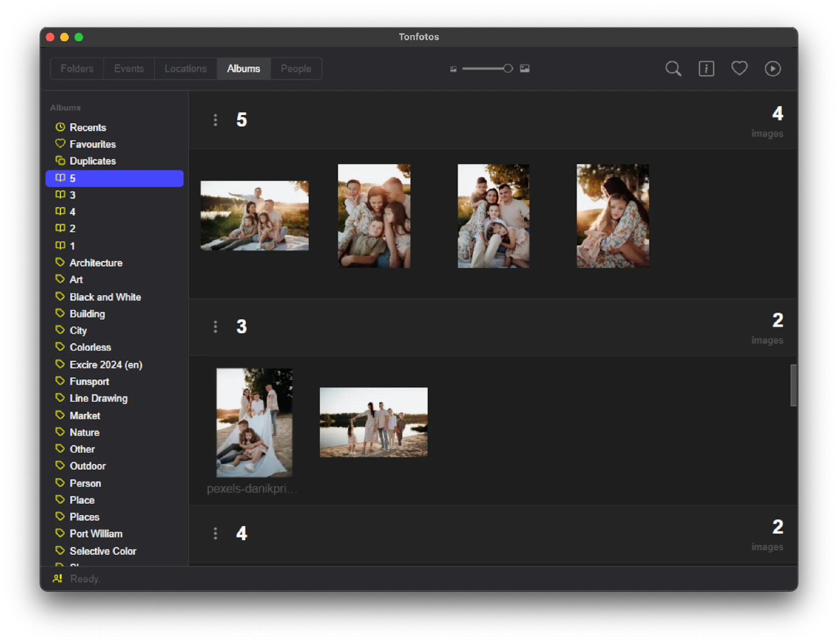Select album 2 in the sidebar
The height and width of the screenshot is (644, 838).
(x=115, y=228)
